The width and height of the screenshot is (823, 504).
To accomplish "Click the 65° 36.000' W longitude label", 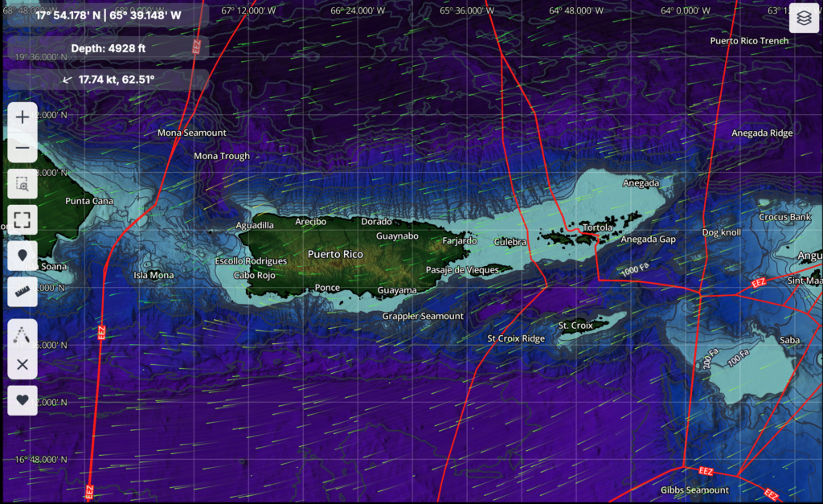I will [467, 10].
